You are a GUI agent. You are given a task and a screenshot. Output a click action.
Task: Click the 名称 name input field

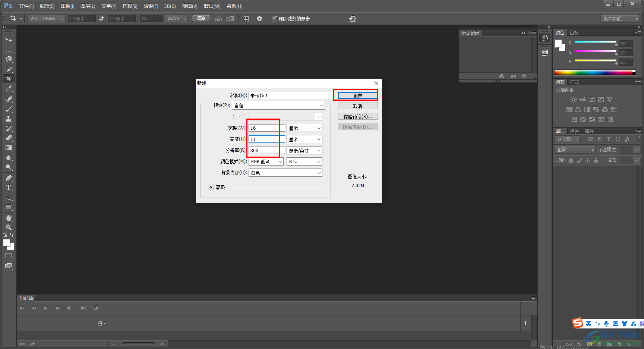click(x=290, y=95)
